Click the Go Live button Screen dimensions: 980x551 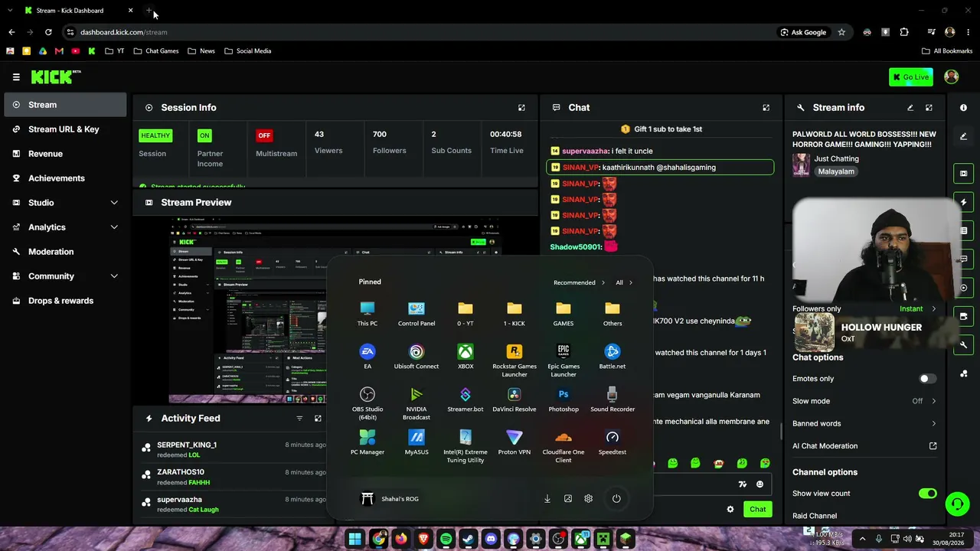911,77
